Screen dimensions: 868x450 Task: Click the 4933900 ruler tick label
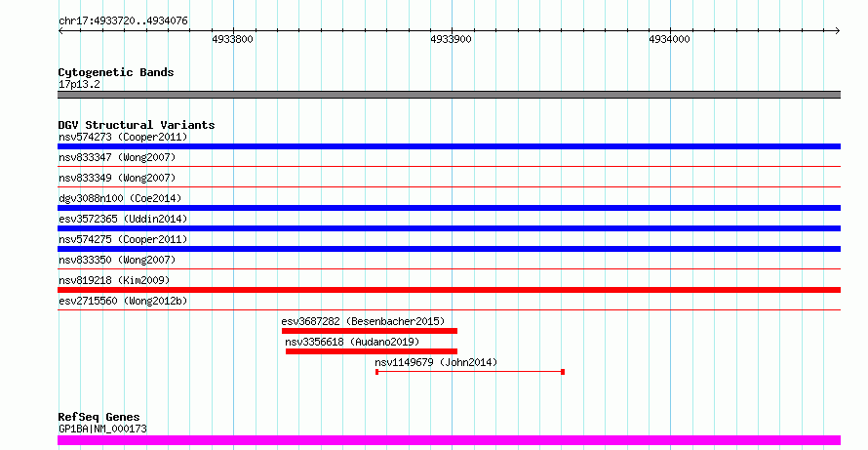click(x=452, y=39)
